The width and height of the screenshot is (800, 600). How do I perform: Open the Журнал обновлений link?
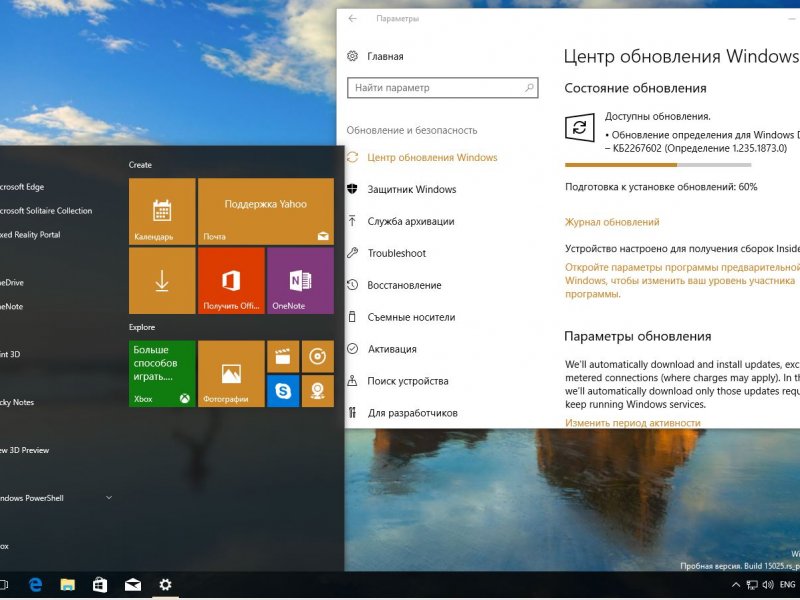(612, 222)
